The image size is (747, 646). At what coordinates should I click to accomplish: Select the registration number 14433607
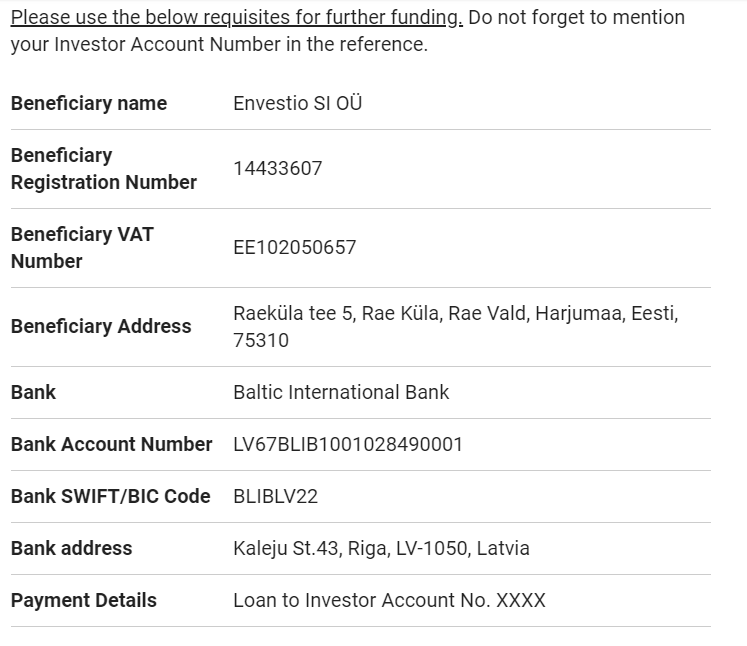click(277, 169)
